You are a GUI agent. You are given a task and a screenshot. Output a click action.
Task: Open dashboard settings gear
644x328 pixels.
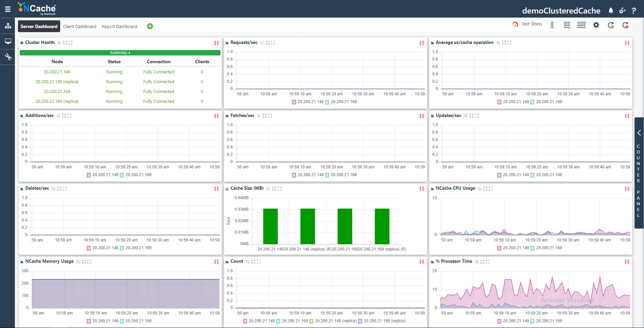[596, 25]
